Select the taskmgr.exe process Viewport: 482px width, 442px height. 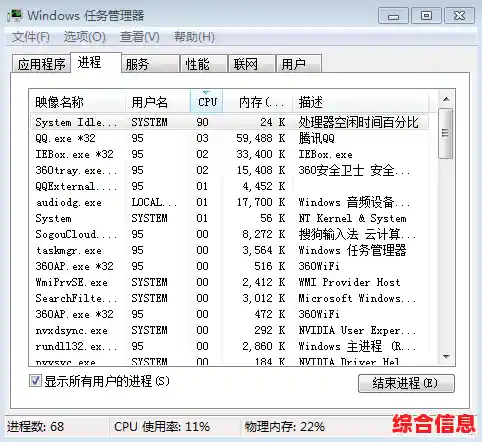pos(229,250)
